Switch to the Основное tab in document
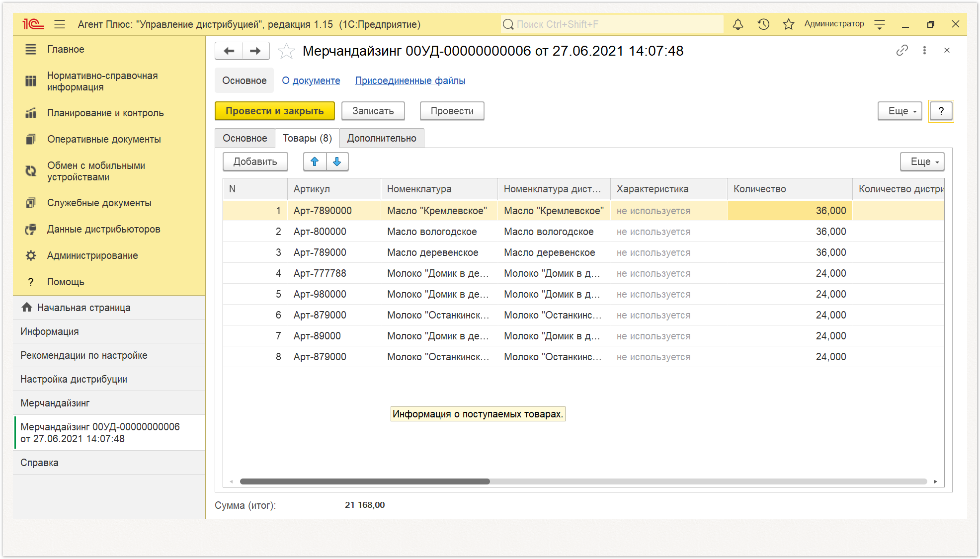The width and height of the screenshot is (980, 559). pyautogui.click(x=245, y=138)
